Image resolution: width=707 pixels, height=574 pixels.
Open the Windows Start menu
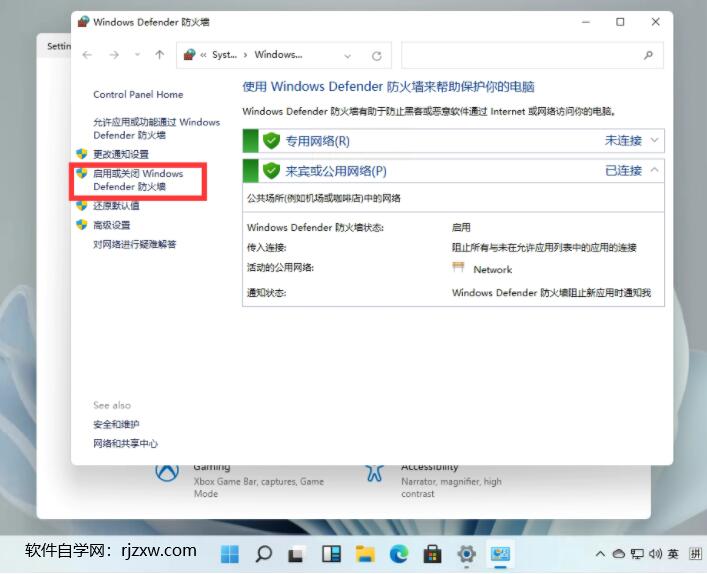pos(230,554)
